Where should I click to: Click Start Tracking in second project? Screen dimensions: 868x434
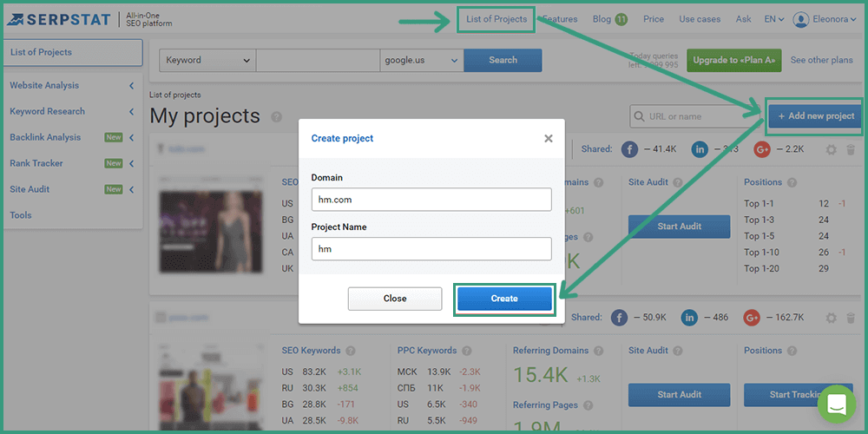[x=797, y=395]
